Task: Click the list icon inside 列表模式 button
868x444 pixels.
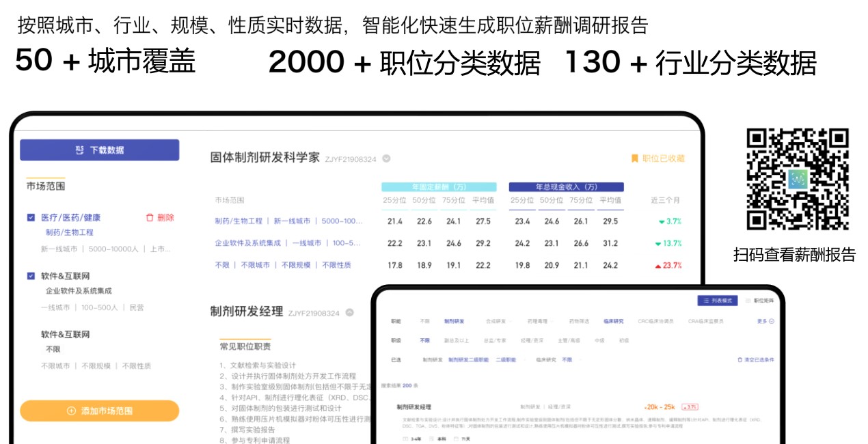Action: (x=706, y=301)
